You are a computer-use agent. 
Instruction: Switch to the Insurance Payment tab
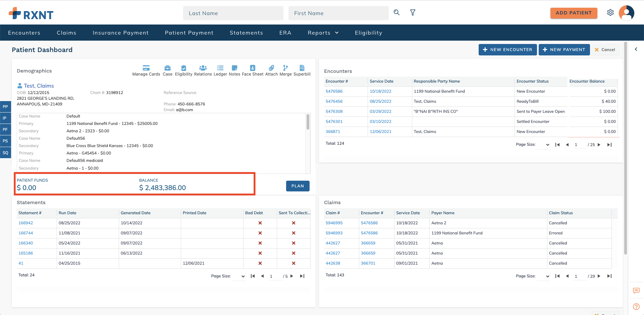click(120, 33)
